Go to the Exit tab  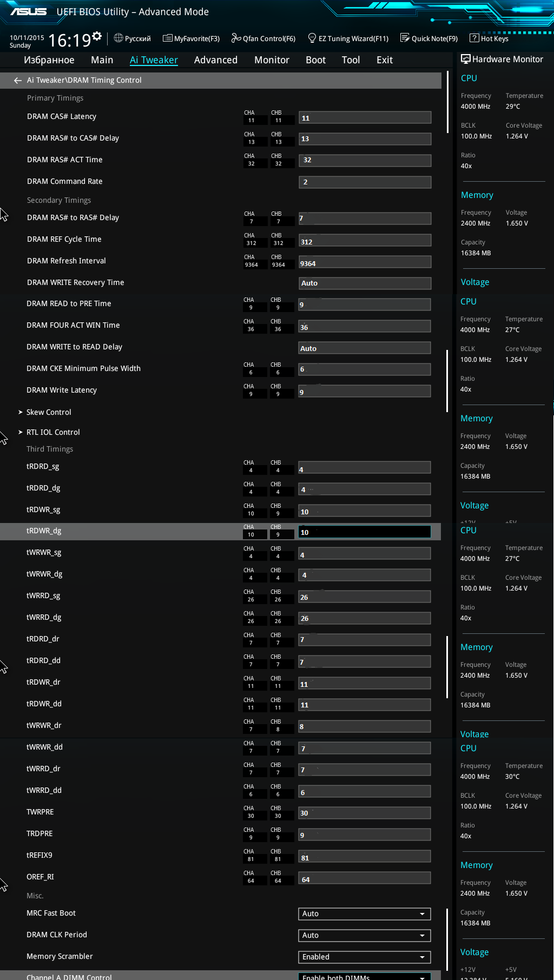[x=385, y=60]
